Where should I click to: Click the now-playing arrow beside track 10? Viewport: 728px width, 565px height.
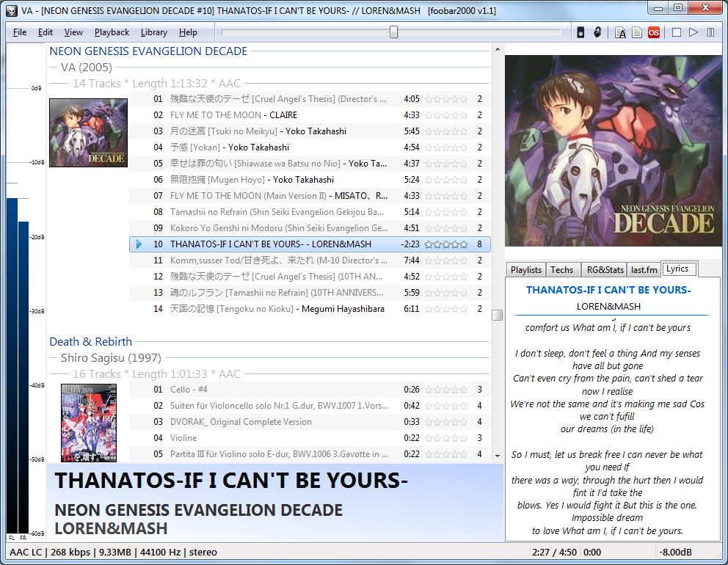(139, 244)
